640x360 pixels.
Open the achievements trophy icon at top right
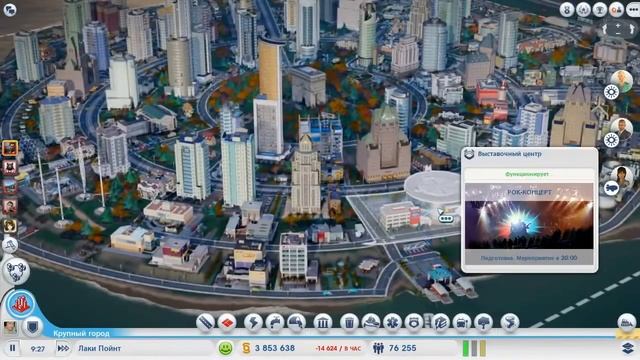600,9
